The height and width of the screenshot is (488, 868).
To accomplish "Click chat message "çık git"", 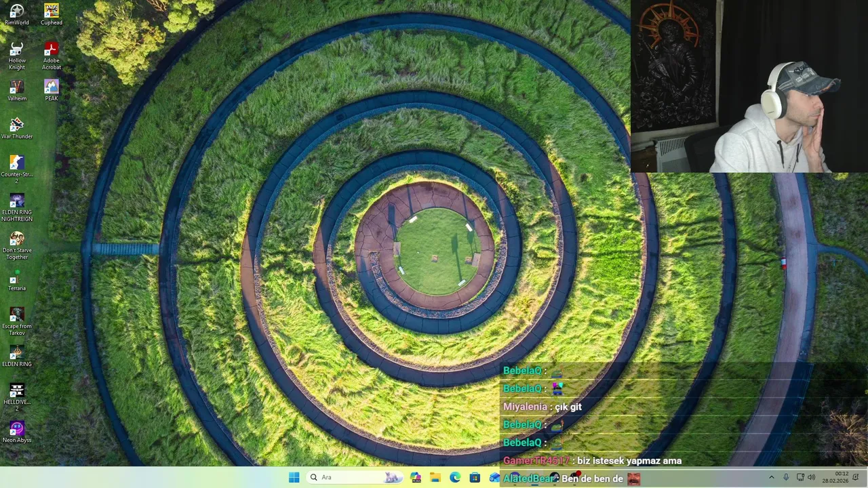I will [x=568, y=407].
